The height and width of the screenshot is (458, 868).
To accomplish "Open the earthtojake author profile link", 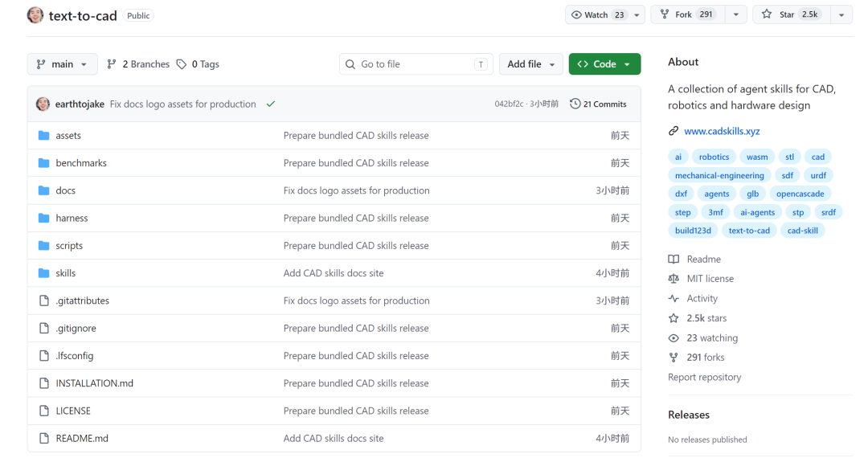I will click(x=80, y=104).
